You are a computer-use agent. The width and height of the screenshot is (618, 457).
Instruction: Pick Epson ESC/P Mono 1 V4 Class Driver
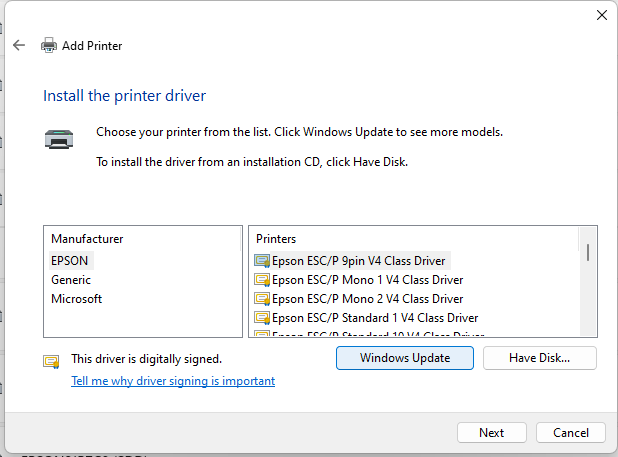(x=367, y=279)
